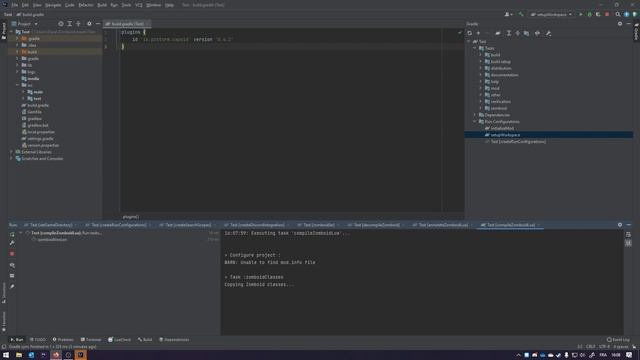
Task: Open File Explorer from taskbar
Action: pyautogui.click(x=19, y=355)
